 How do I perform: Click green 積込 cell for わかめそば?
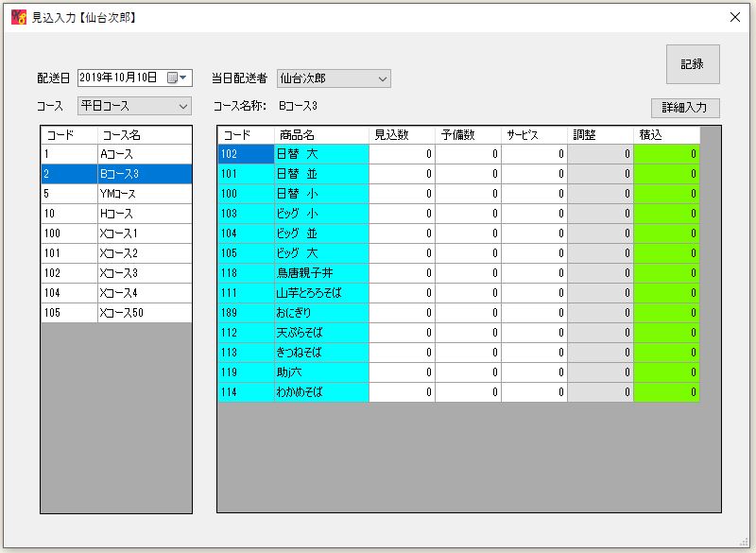(x=666, y=392)
